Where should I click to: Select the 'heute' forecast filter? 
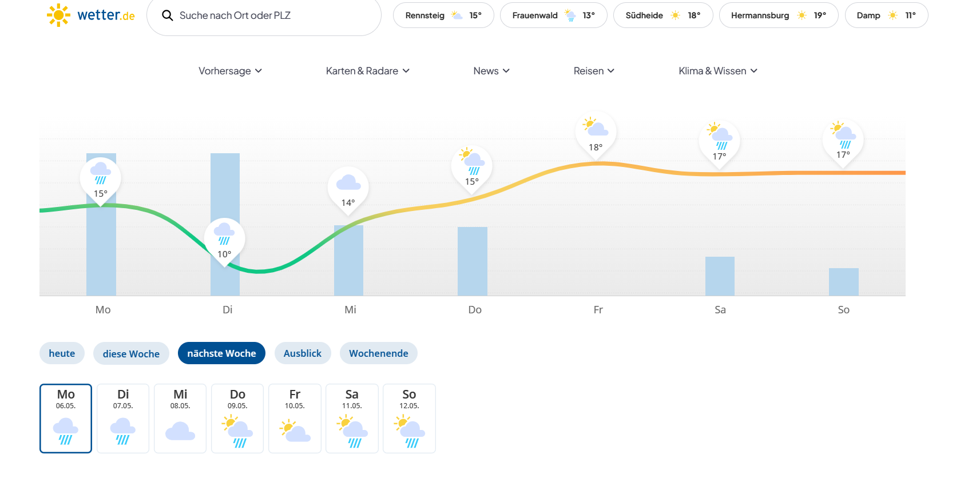coord(62,353)
